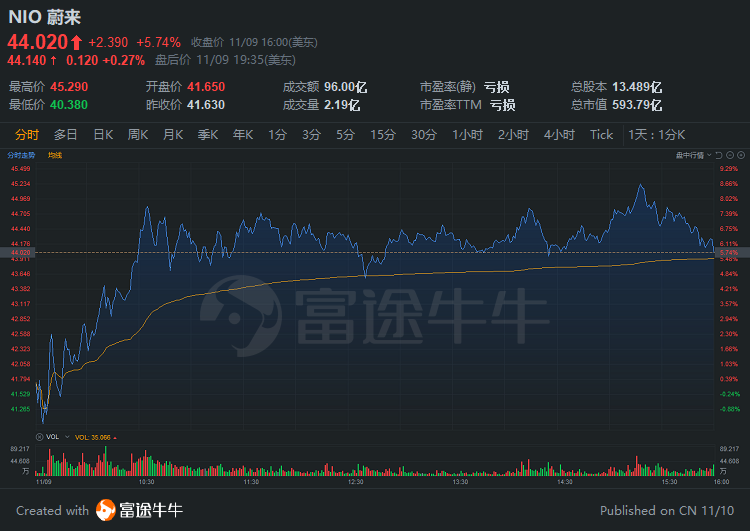Screen dimensions: 750x531
Task: Remove the VOL indicator with its circled X
Action: tap(39, 437)
